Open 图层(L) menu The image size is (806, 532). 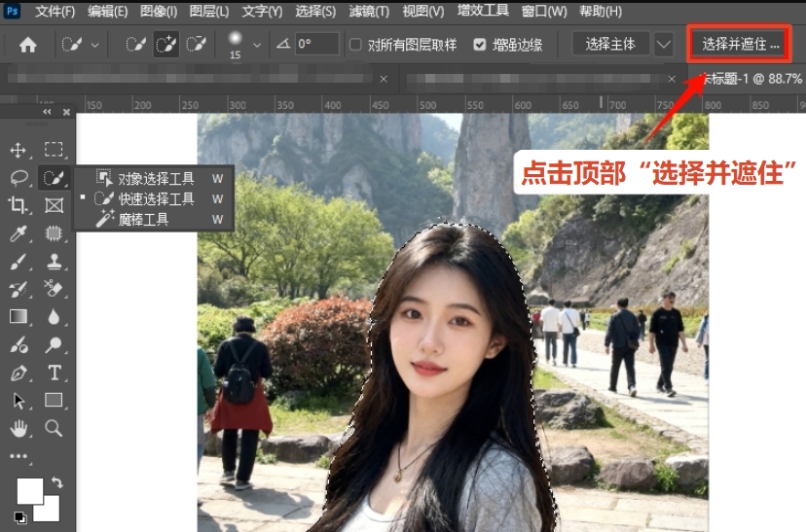click(209, 11)
